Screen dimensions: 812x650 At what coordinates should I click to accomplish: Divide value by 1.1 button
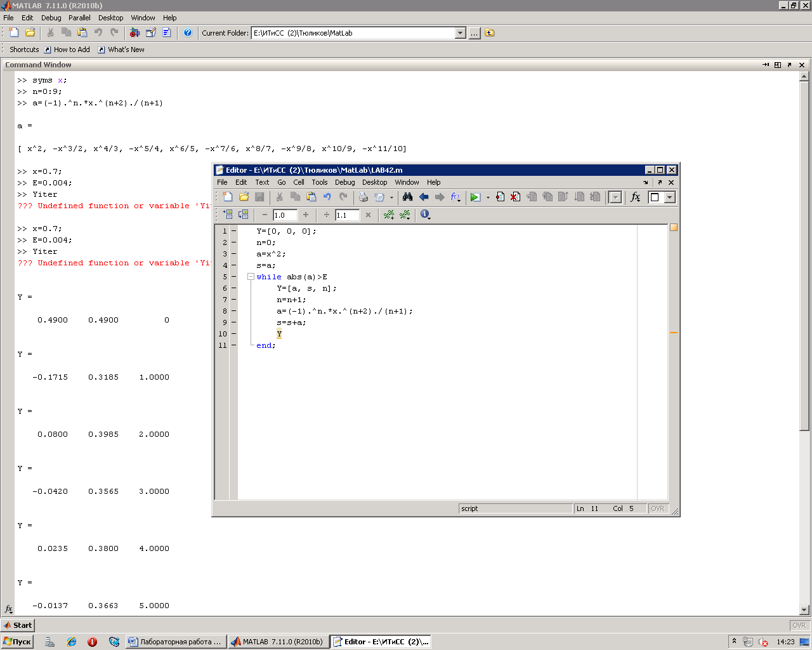(326, 215)
